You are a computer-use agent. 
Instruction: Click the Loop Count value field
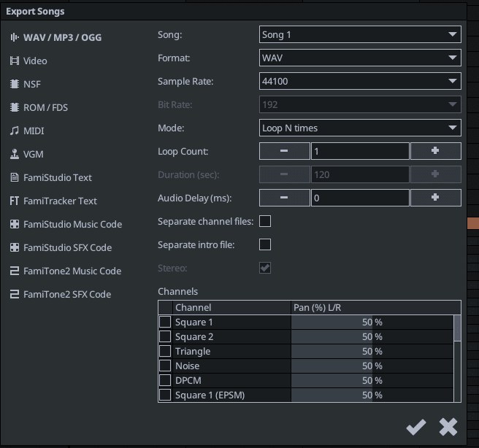[x=360, y=151]
